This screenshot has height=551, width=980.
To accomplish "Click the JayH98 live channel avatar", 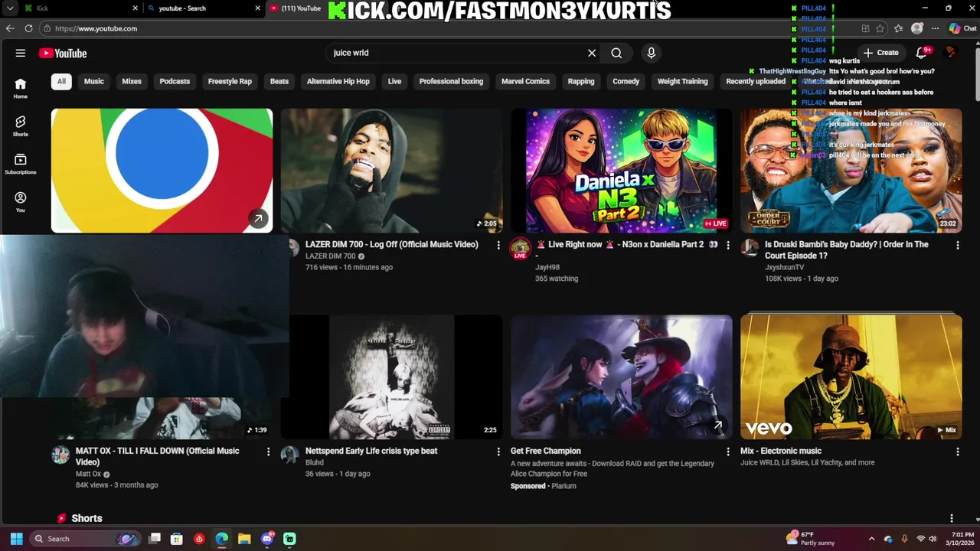I will [520, 247].
